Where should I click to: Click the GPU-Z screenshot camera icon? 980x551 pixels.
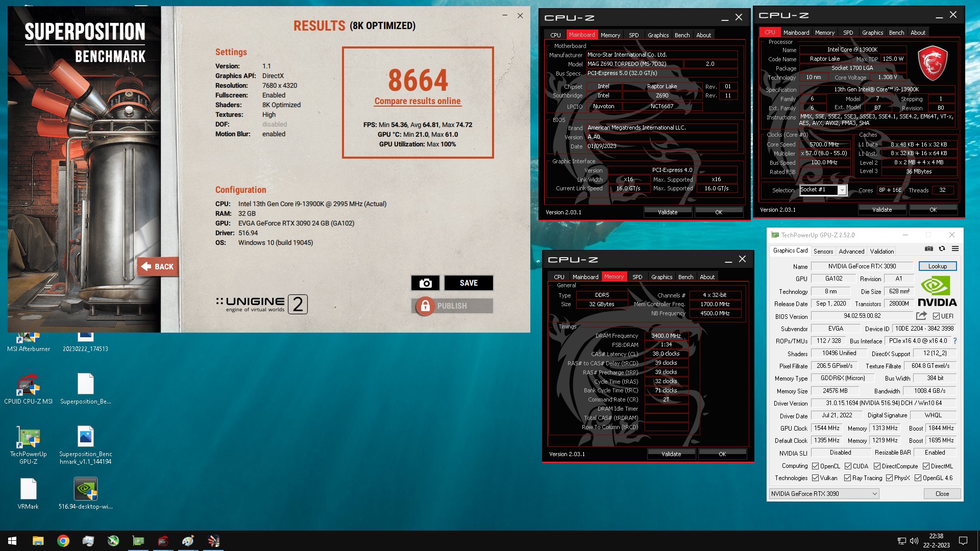pyautogui.click(x=929, y=249)
